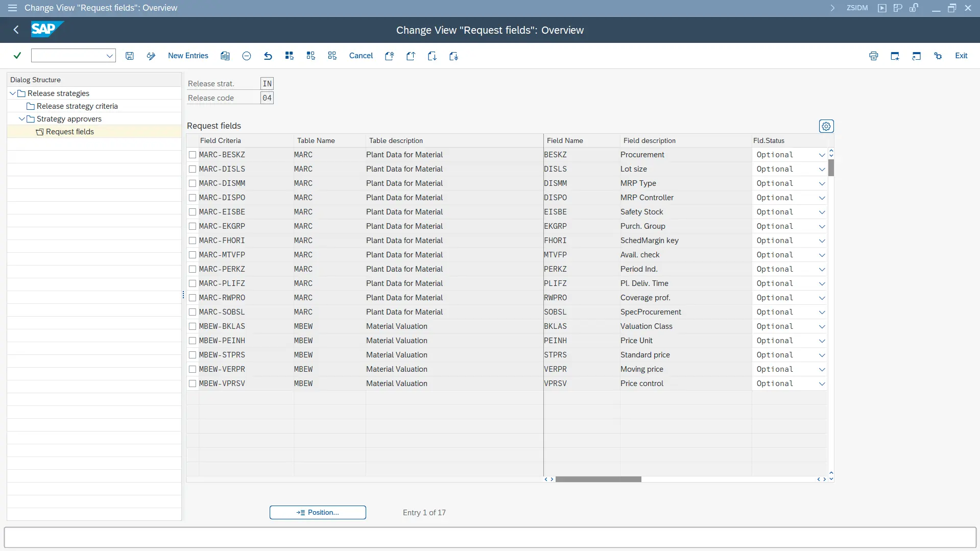980x551 pixels.
Task: Click the green checkmark Enter icon
Action: [x=17, y=56]
